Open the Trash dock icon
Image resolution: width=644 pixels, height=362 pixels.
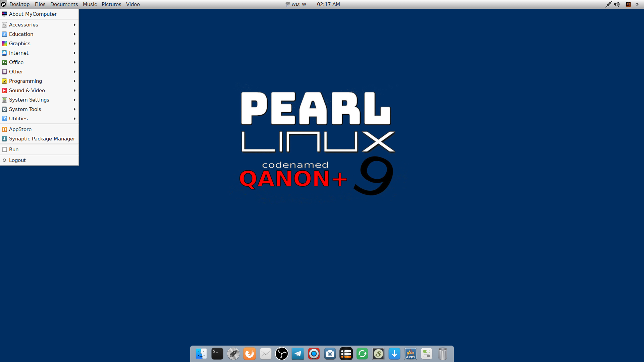point(443,354)
